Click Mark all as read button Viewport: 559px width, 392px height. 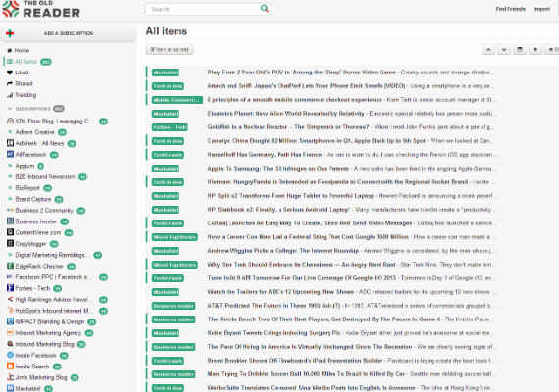coord(170,50)
